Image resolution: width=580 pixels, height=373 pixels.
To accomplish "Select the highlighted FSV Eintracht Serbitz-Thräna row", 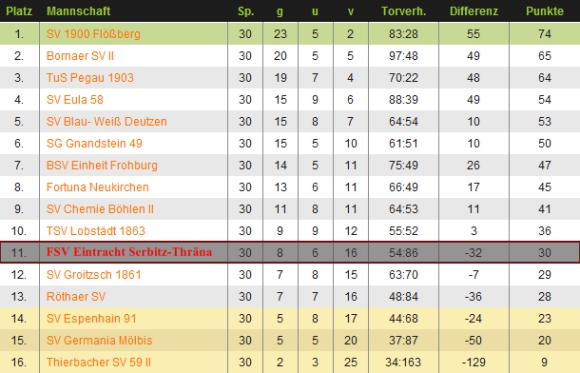I will click(290, 252).
